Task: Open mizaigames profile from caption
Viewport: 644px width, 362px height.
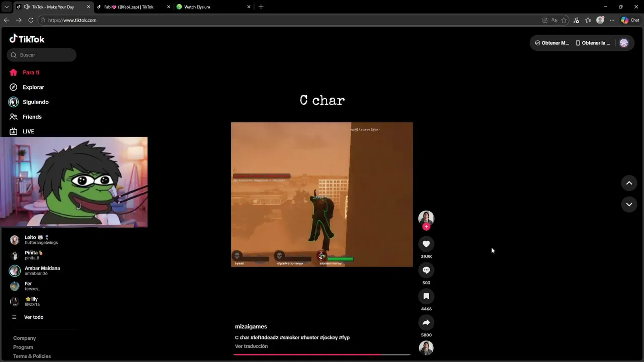Action: tap(251, 327)
